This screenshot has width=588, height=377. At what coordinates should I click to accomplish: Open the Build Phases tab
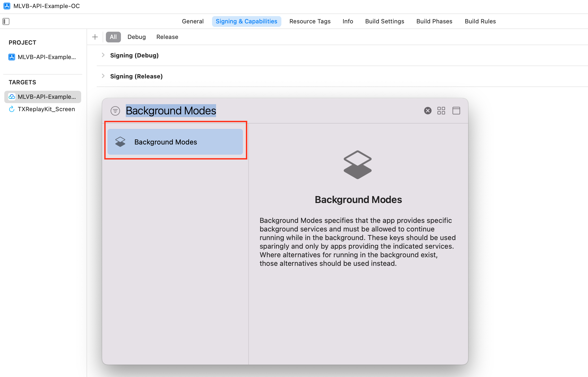pyautogui.click(x=434, y=21)
